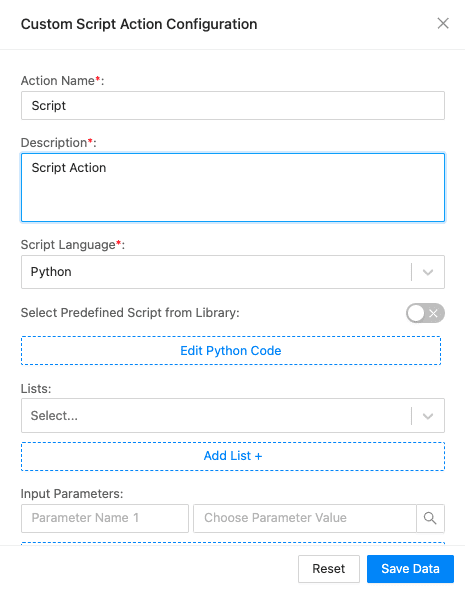Click the parameter value search icon
465x590 pixels.
tap(430, 518)
